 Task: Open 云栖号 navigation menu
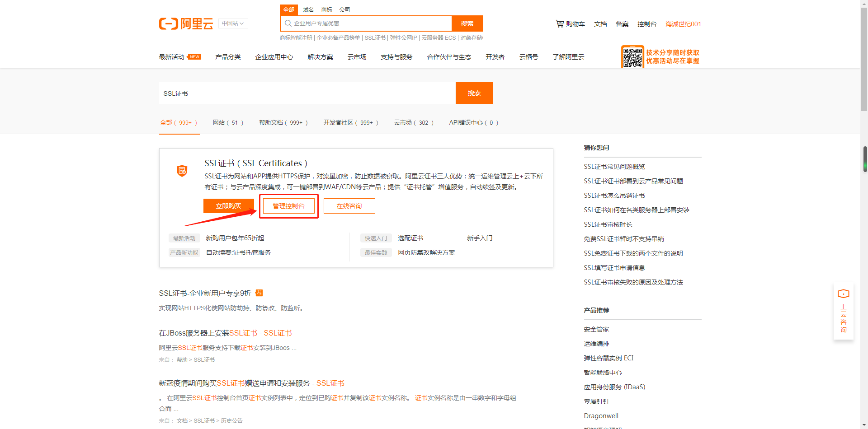coord(528,57)
